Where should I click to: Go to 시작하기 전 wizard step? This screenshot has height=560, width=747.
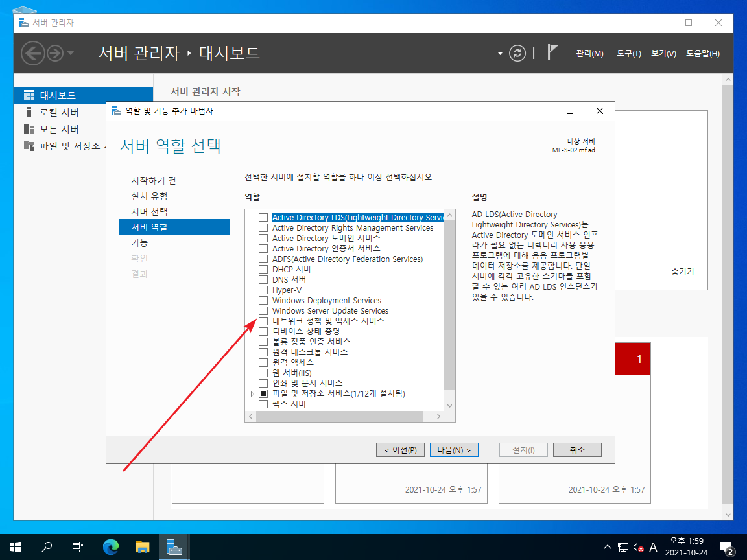pos(154,180)
